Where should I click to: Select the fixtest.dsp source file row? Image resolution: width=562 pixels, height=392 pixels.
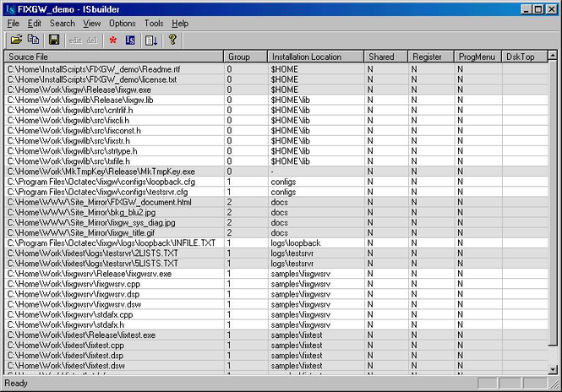pyautogui.click(x=276, y=356)
